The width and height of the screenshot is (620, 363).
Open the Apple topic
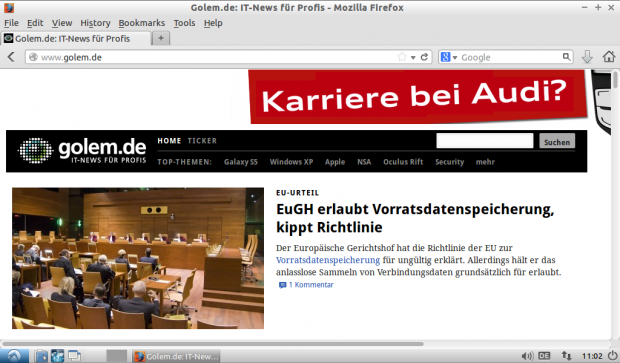coord(335,162)
